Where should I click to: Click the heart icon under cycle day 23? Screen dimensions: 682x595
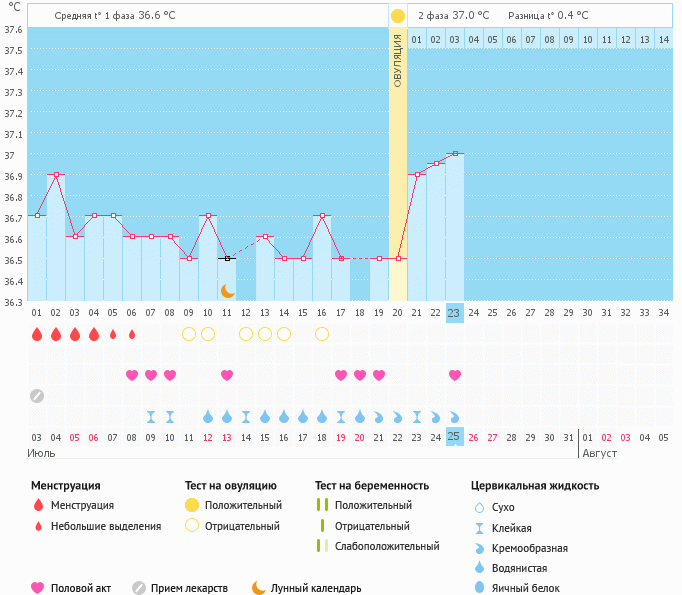point(455,375)
